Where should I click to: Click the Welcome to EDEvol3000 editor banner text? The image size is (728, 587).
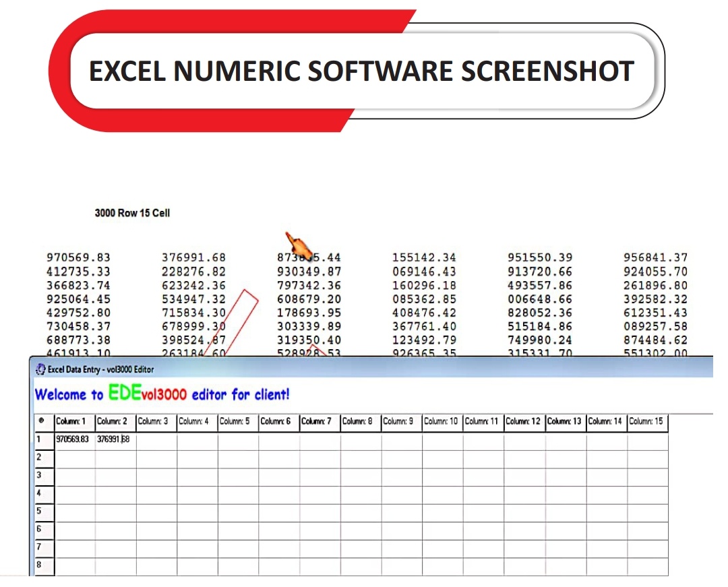point(162,394)
